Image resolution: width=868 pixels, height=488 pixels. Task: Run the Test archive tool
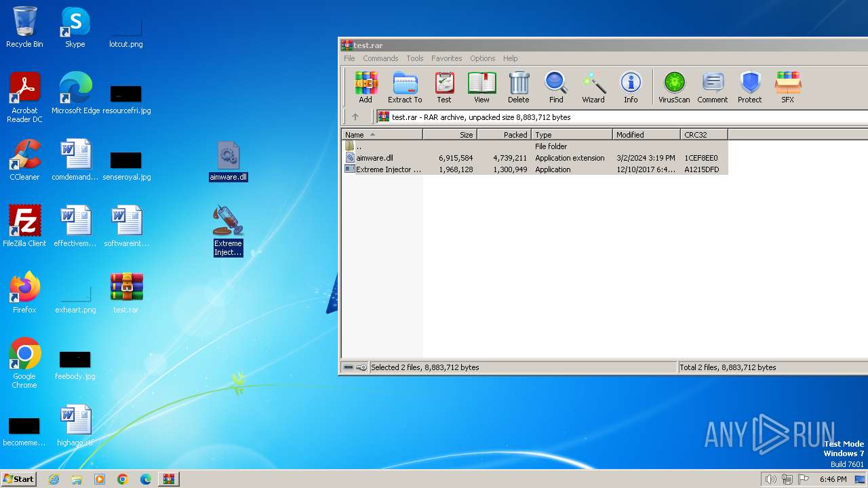click(444, 87)
